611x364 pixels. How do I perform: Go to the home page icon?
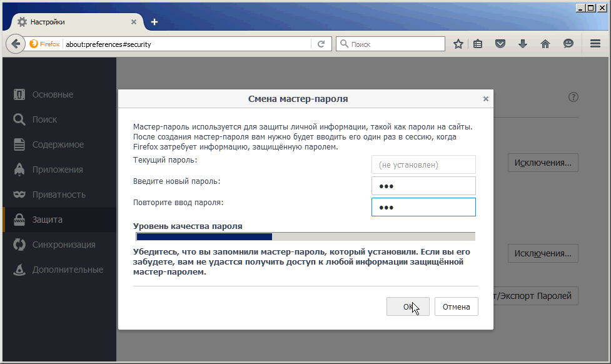tap(545, 44)
